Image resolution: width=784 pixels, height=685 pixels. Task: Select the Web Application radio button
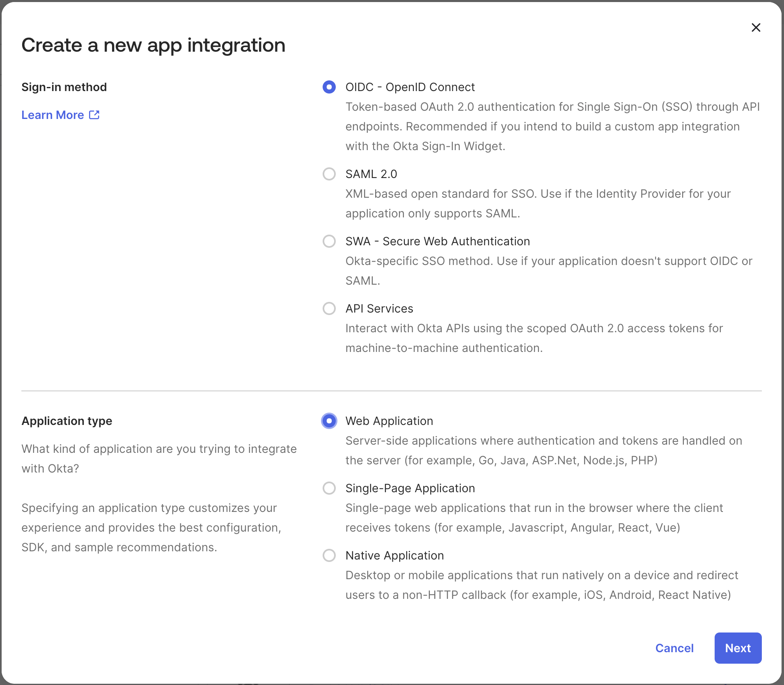tap(329, 421)
